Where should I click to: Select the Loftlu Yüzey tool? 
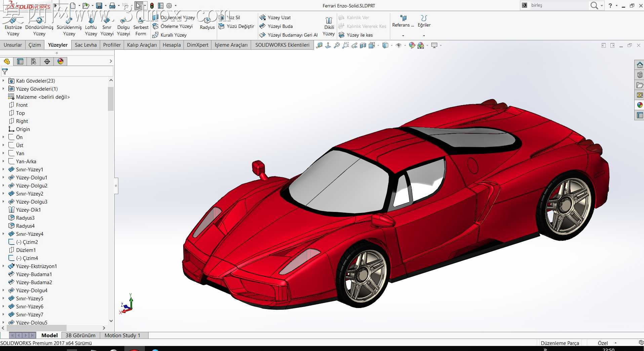91,26
